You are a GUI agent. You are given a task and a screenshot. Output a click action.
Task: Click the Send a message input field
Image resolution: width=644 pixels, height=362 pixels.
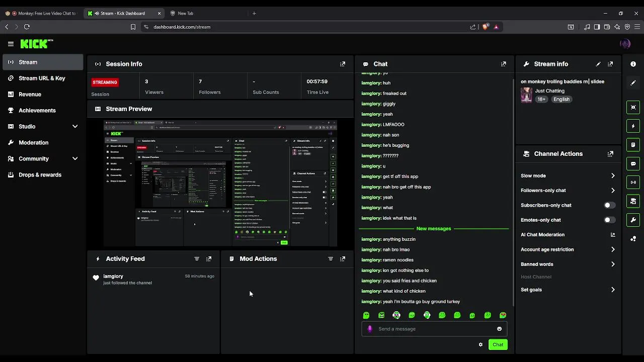tap(435, 329)
